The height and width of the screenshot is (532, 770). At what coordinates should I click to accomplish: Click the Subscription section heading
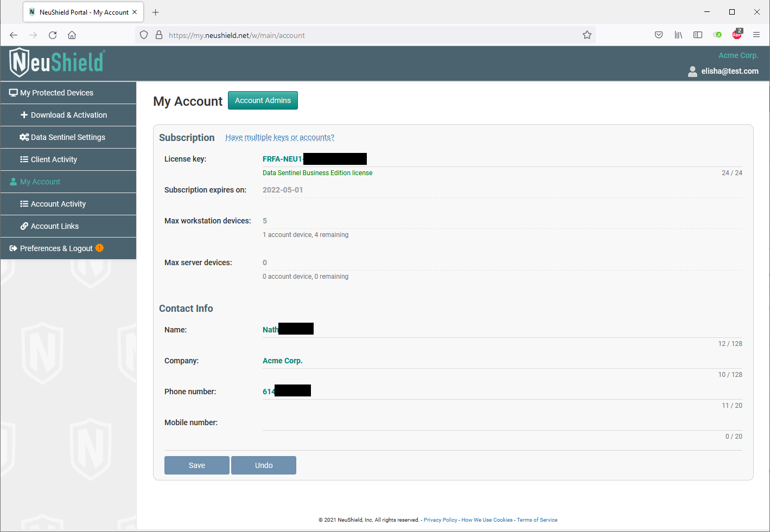pyautogui.click(x=187, y=138)
